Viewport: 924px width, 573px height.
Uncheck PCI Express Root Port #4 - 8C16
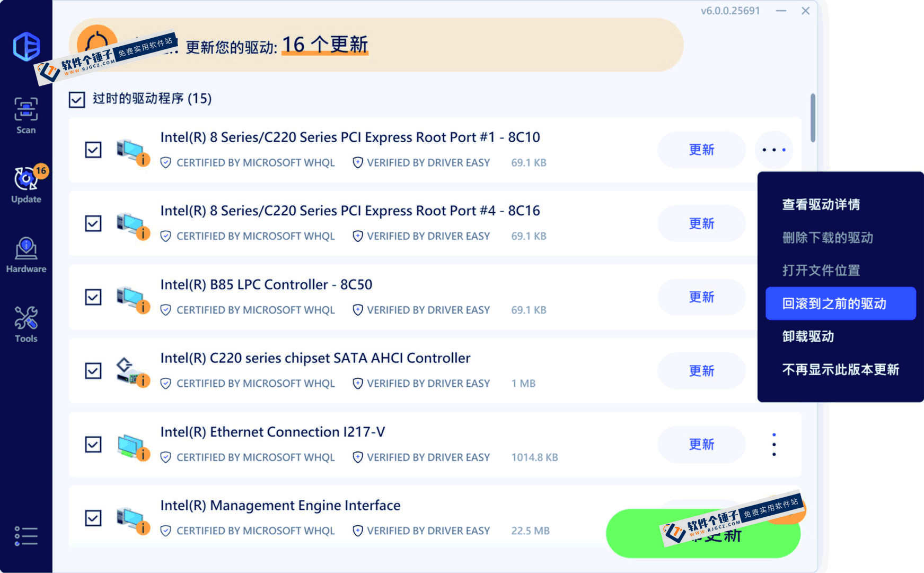pos(93,223)
